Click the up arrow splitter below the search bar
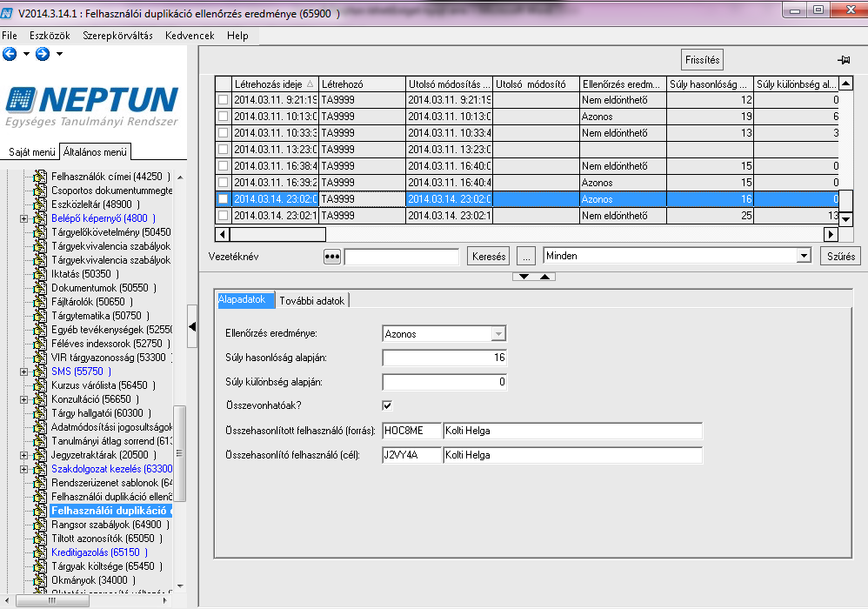The width and height of the screenshot is (868, 609). (x=544, y=277)
